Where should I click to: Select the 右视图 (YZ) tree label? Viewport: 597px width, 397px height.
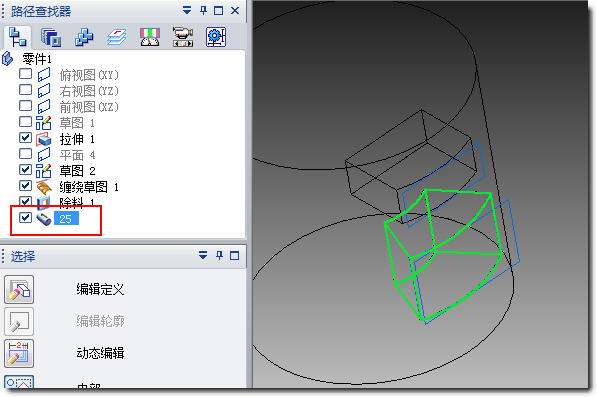click(x=89, y=91)
